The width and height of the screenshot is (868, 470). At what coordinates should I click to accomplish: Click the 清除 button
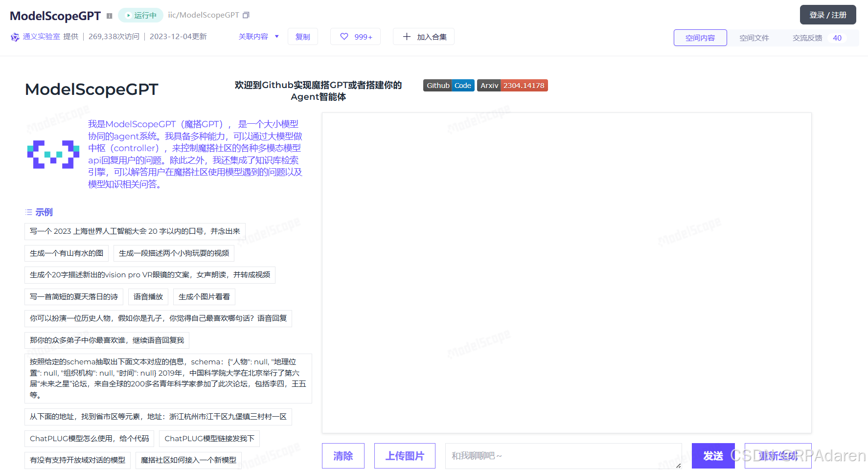[343, 456]
